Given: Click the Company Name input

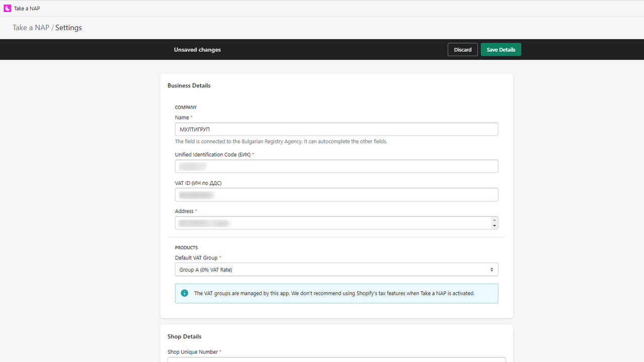Looking at the screenshot, I should click(336, 129).
